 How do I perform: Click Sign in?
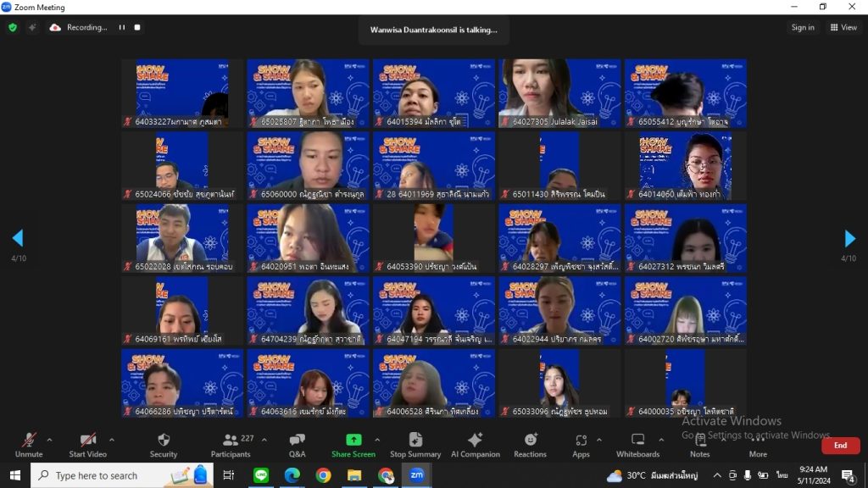803,27
